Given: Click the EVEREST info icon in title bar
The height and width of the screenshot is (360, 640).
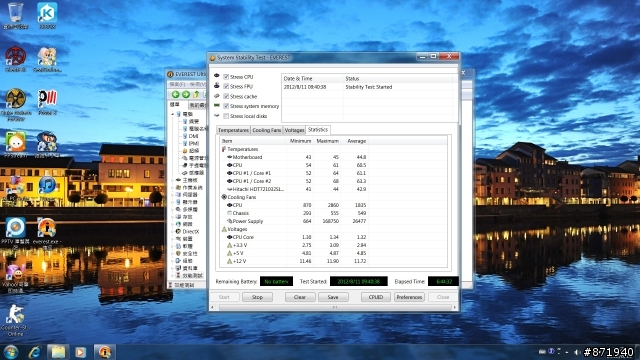Looking at the screenshot, I should (x=170, y=74).
